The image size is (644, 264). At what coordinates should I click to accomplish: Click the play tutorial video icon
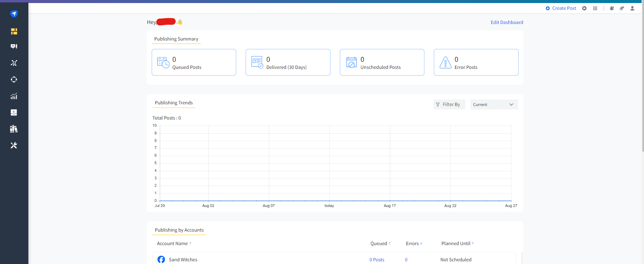pyautogui.click(x=584, y=8)
